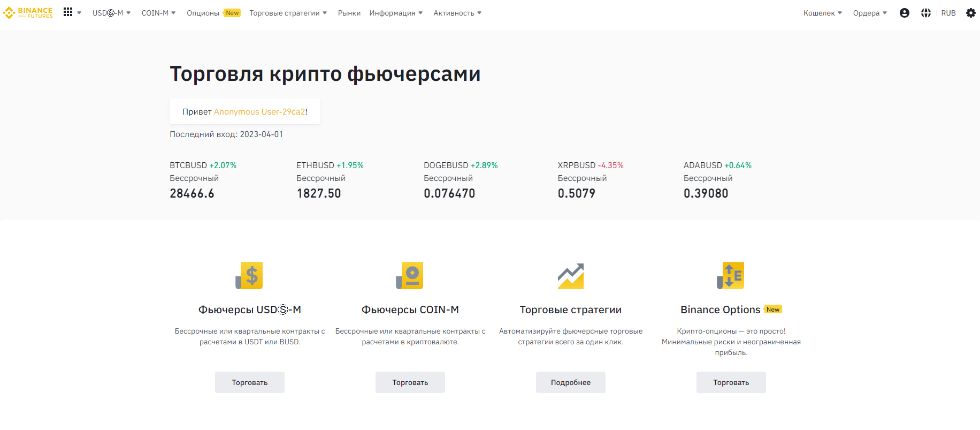Open the Кошелек dropdown

click(822, 13)
